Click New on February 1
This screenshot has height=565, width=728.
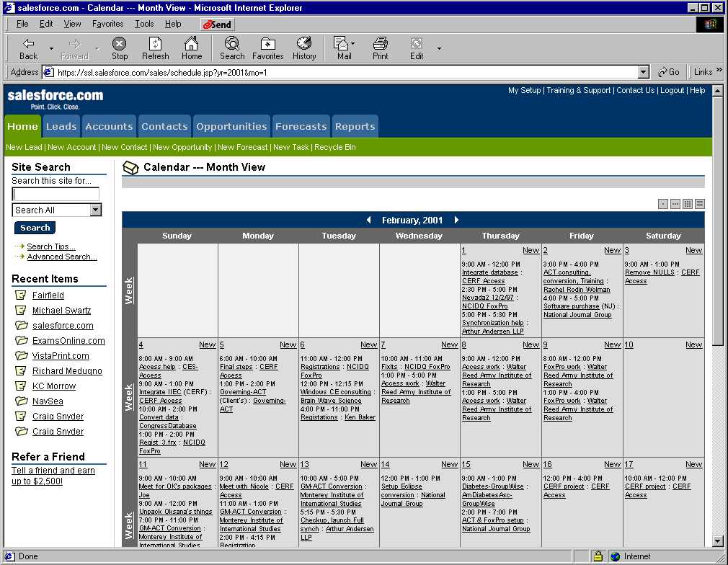coord(531,250)
